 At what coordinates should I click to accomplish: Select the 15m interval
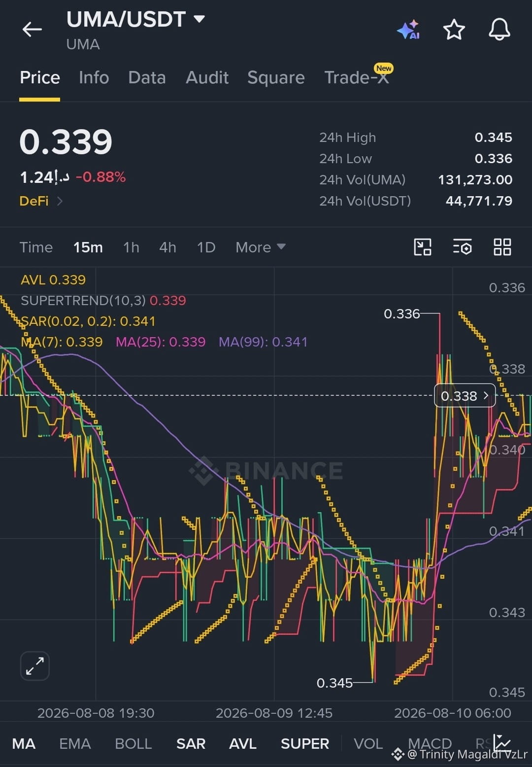point(88,247)
